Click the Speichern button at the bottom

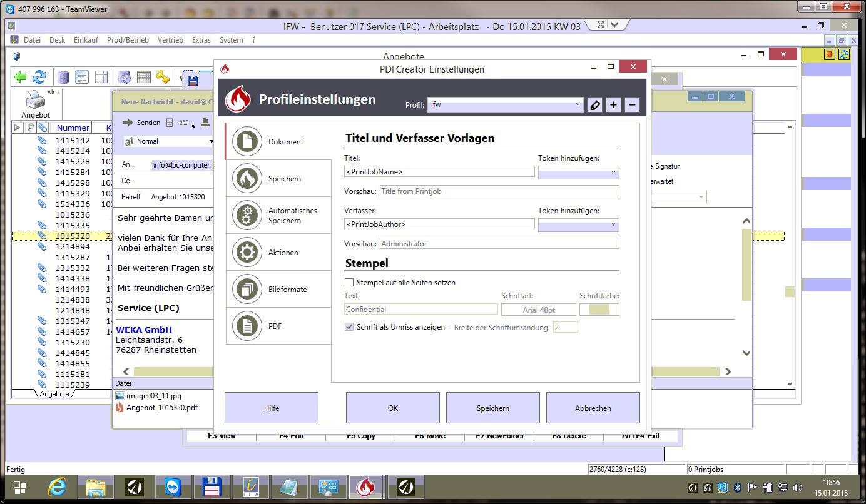point(492,408)
